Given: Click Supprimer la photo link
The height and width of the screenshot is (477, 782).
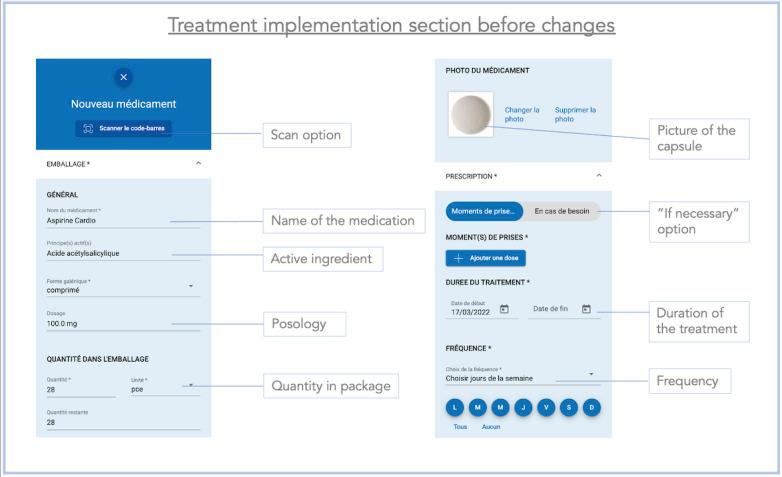Looking at the screenshot, I should [x=575, y=114].
